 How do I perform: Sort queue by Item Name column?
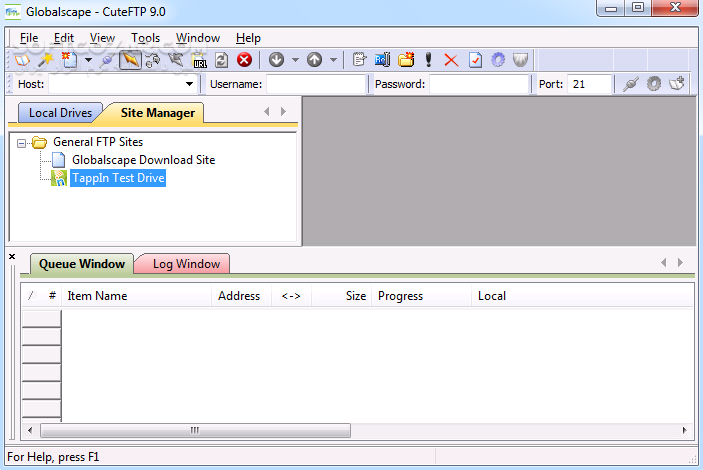click(136, 296)
